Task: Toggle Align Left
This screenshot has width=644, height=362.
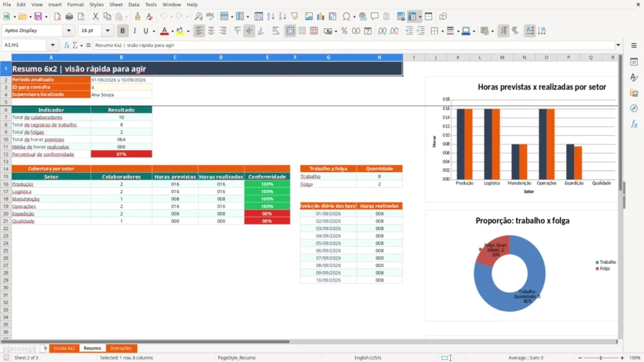Action: (x=199, y=31)
